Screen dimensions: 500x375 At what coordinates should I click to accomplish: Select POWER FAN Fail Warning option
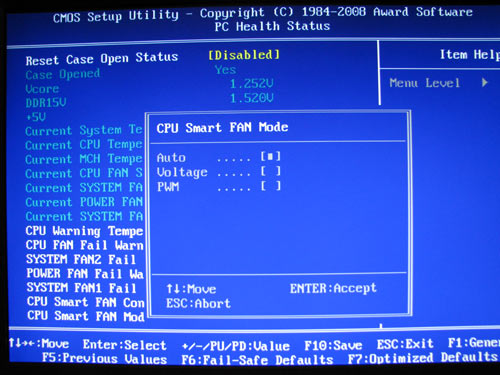85,273
